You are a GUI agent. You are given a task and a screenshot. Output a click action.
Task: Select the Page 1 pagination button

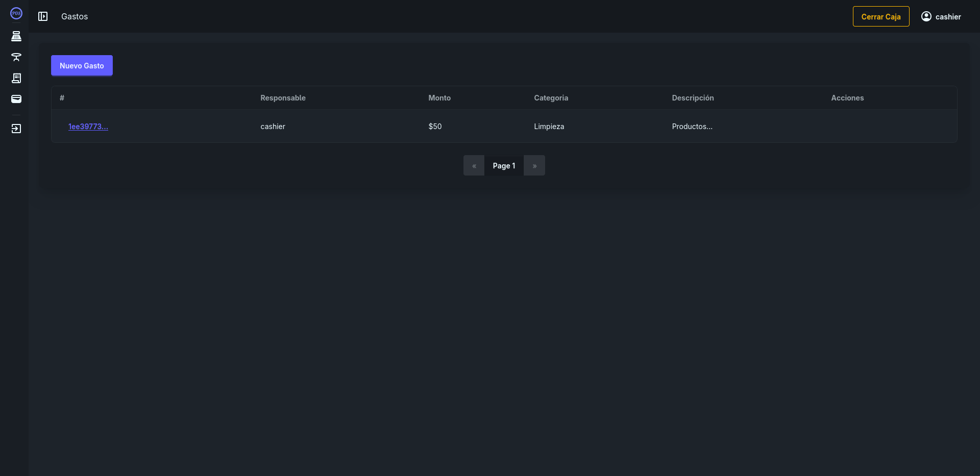point(504,166)
